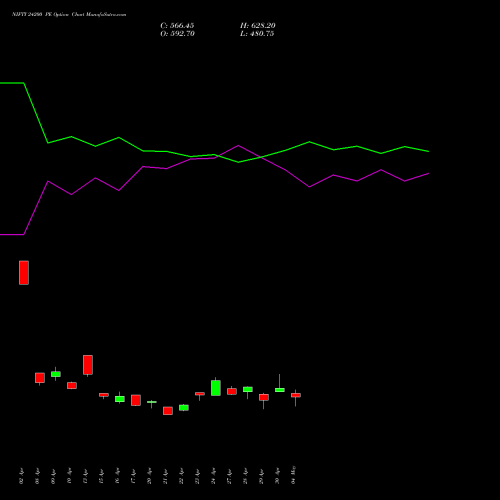Click the tall red candle above 02 Apr

24,273
